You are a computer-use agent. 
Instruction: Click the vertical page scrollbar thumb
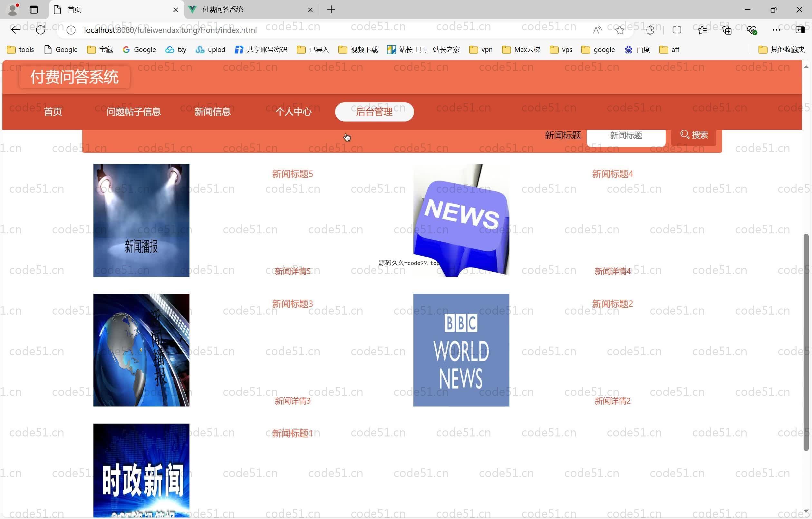click(806, 342)
